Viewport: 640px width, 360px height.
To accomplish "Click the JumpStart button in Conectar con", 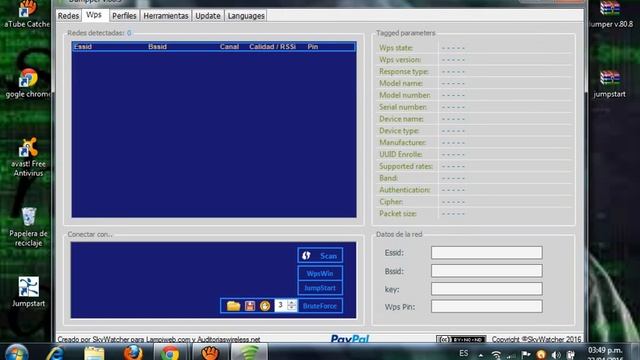I will click(x=320, y=288).
